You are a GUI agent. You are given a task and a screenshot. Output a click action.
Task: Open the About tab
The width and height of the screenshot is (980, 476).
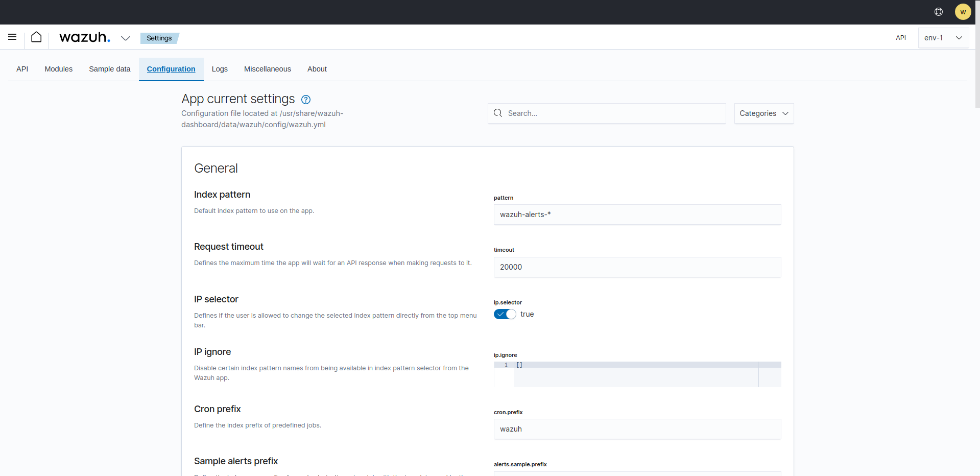(x=317, y=69)
